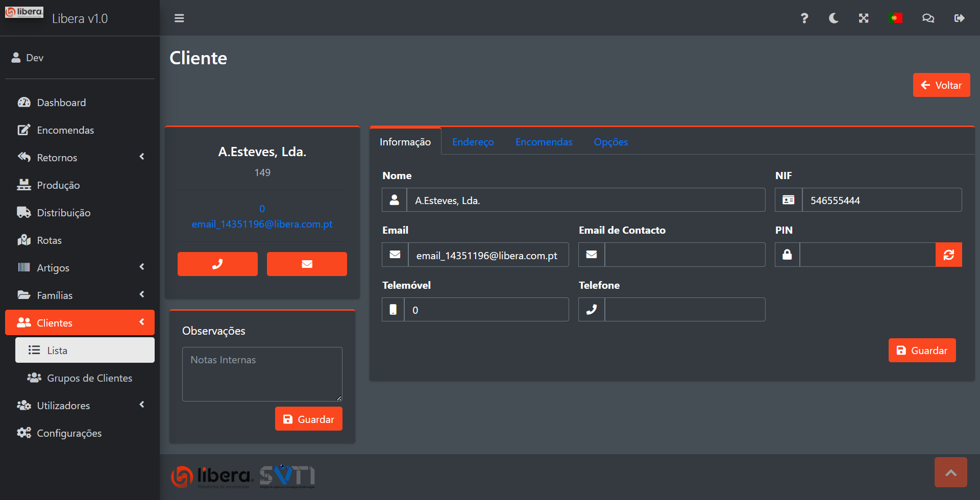Open the Opções tab
The height and width of the screenshot is (500, 980).
(610, 142)
